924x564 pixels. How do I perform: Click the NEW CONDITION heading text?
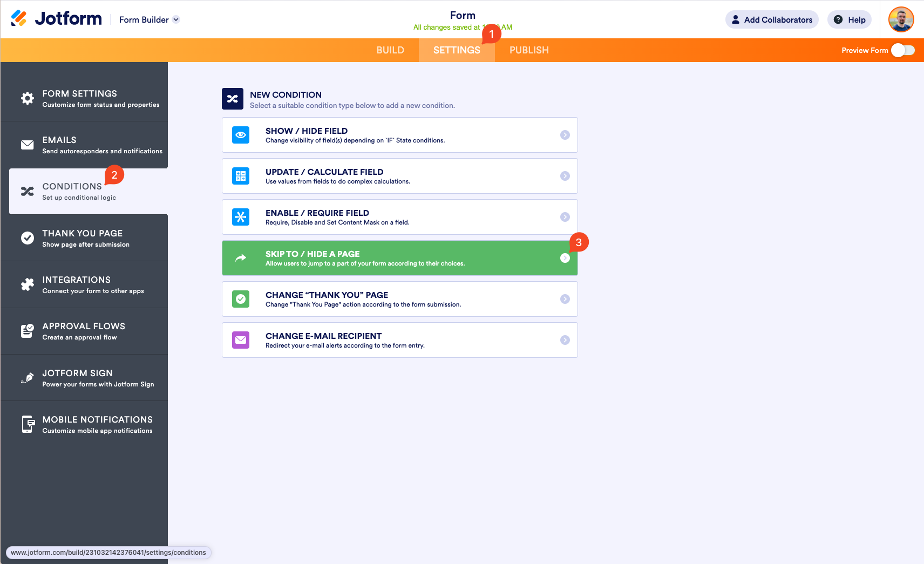286,94
